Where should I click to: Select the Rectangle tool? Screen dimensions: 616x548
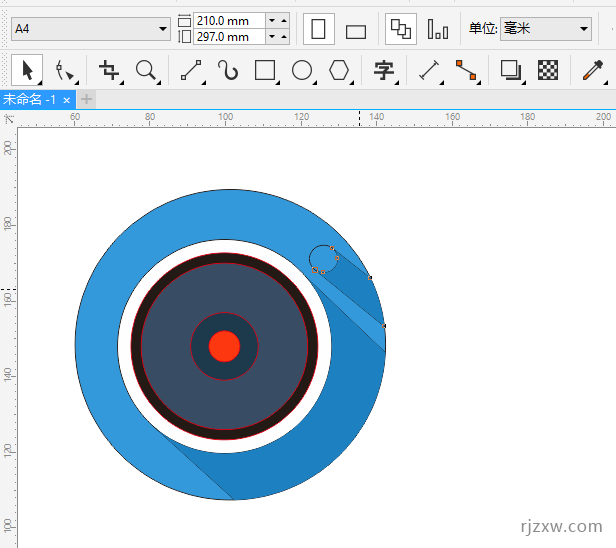click(265, 70)
